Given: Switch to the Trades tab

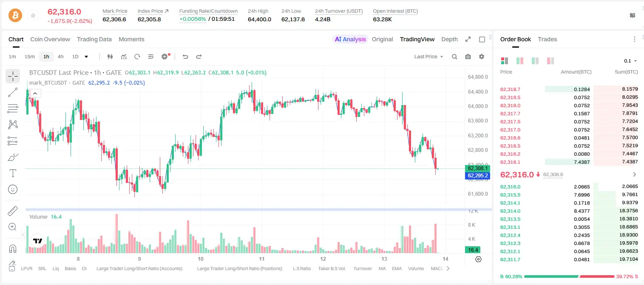Looking at the screenshot, I should 548,39.
